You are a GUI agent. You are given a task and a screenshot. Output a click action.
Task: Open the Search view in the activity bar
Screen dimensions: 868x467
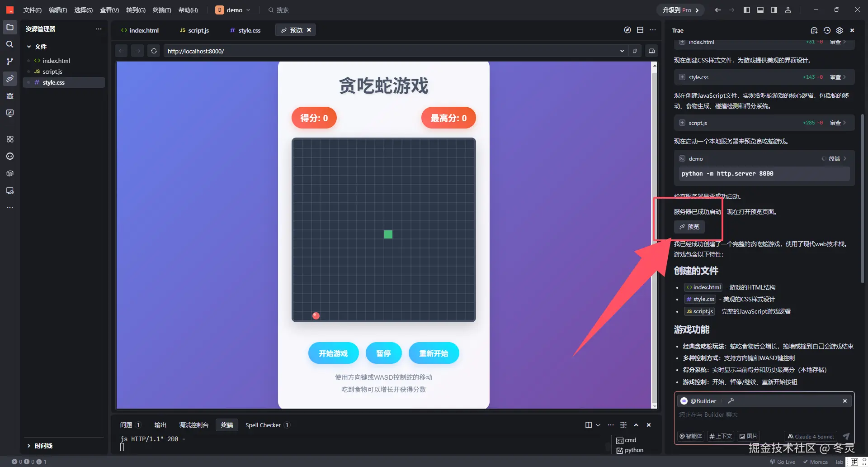click(9, 44)
